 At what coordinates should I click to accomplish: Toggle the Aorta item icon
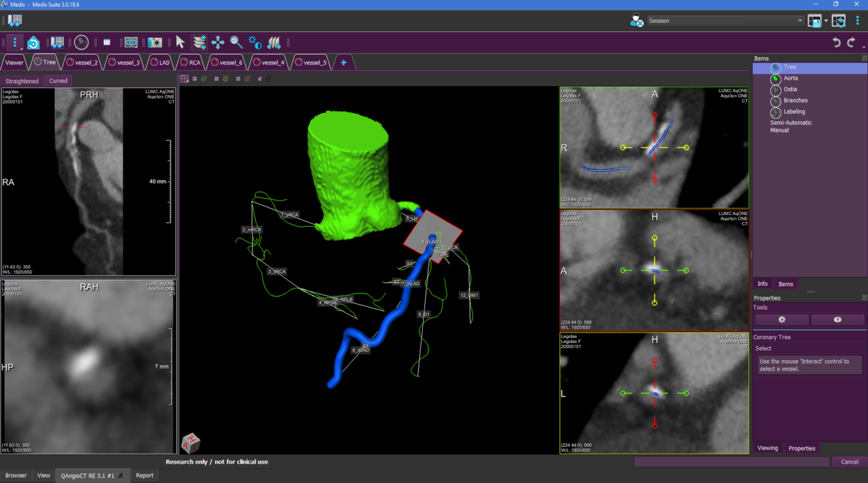click(776, 79)
